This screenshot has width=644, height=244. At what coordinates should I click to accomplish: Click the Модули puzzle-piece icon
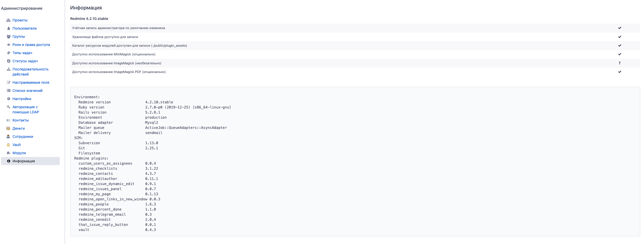pyautogui.click(x=8, y=153)
